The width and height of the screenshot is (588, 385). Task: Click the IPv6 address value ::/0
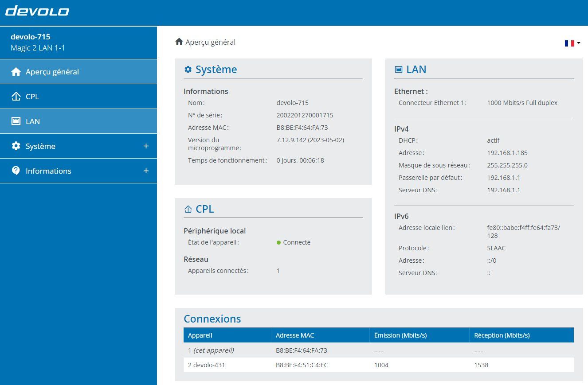pos(492,261)
